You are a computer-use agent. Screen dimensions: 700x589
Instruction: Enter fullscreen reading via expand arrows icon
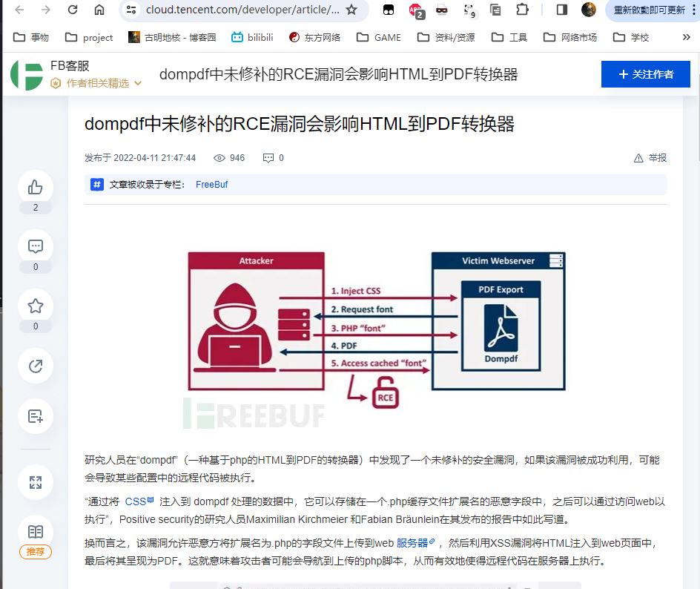tap(35, 482)
